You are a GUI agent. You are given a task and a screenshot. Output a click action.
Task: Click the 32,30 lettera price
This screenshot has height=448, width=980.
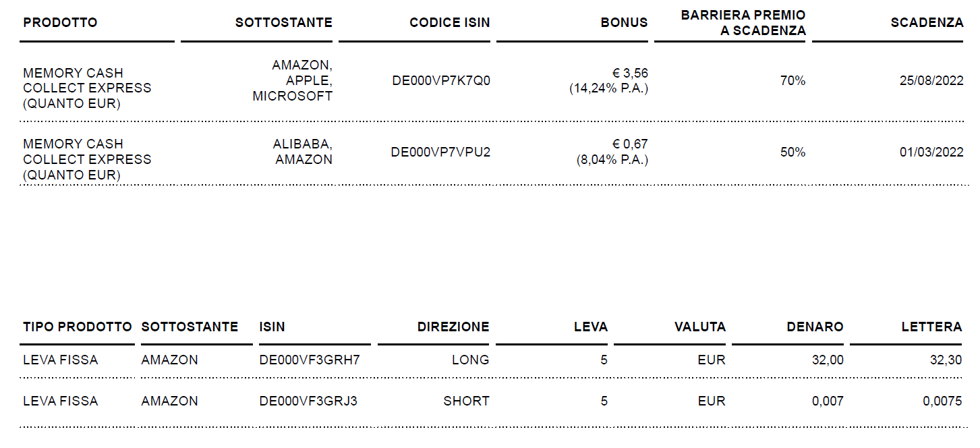click(946, 360)
